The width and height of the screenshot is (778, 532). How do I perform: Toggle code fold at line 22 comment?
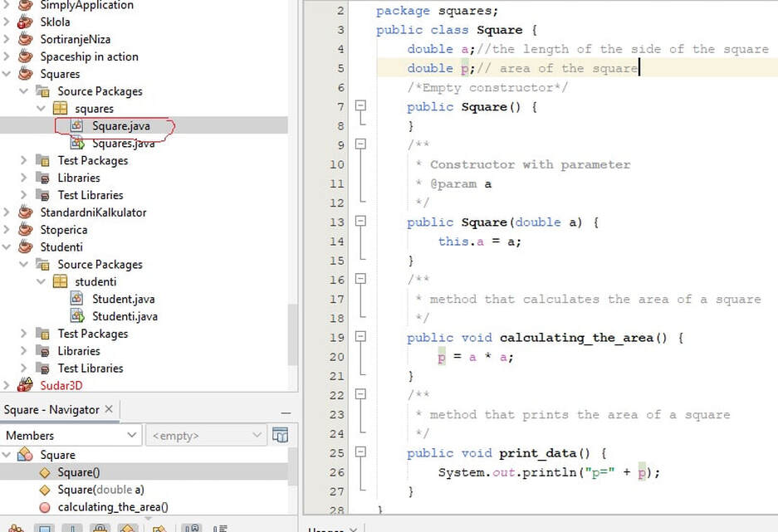(x=360, y=394)
